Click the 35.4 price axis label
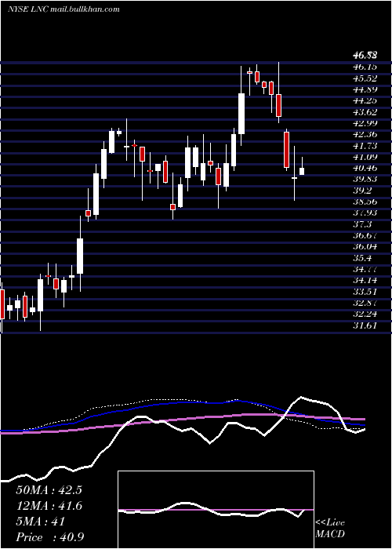Screen dimensions: 392x549 362,258
